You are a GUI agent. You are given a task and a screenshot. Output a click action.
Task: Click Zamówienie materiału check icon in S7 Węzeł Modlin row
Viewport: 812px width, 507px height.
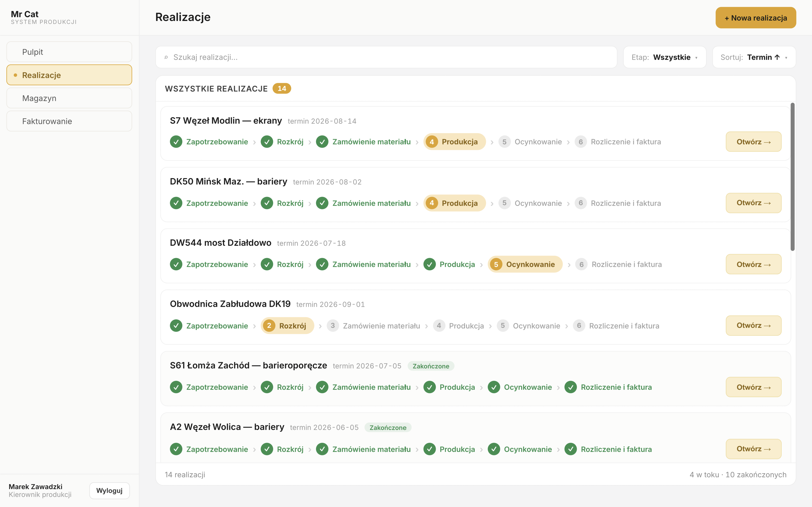[x=322, y=142]
